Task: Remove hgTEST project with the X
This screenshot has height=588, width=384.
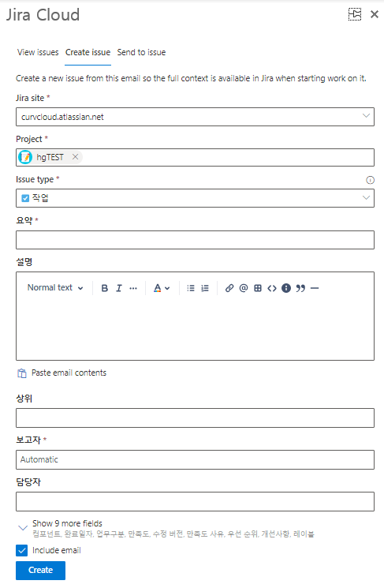Action: pyautogui.click(x=75, y=157)
